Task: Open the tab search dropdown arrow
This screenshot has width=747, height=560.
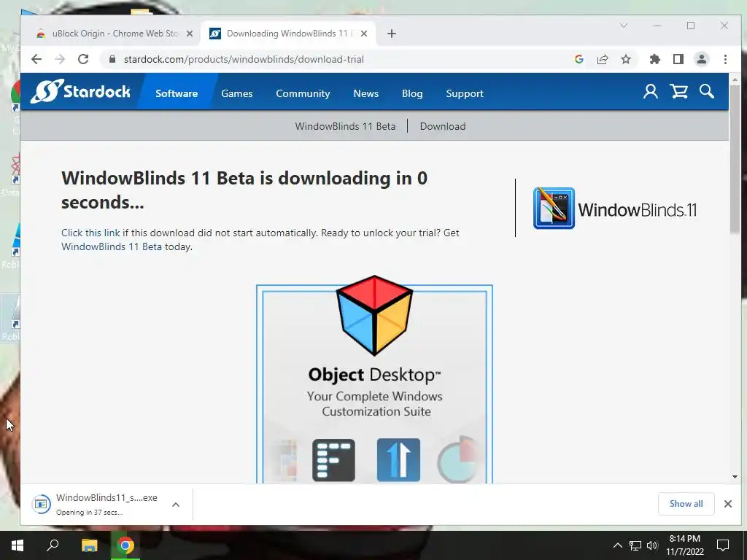Action: 624,26
